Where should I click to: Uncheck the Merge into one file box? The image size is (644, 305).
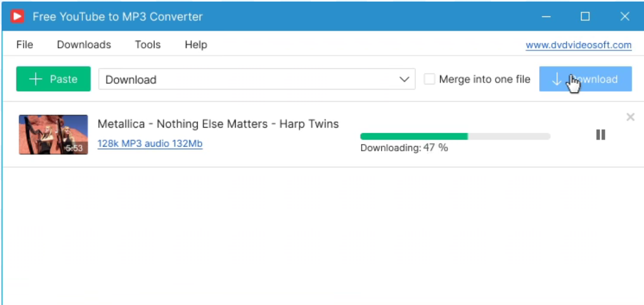pyautogui.click(x=430, y=79)
